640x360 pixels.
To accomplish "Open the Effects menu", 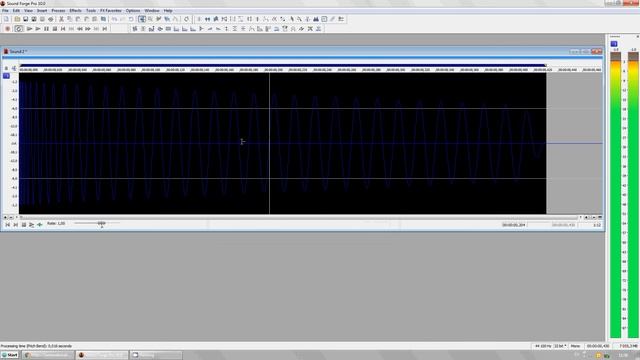I will click(x=76, y=11).
